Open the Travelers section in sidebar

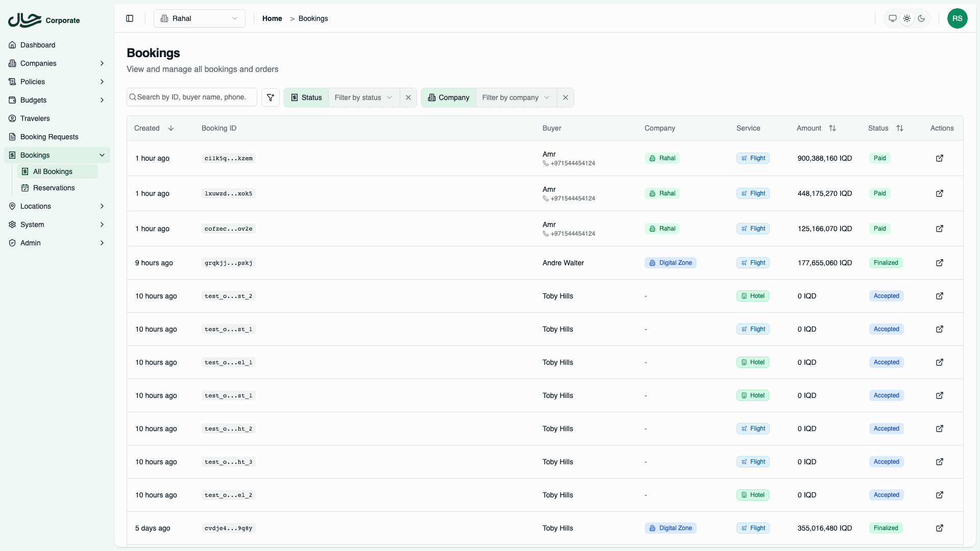click(x=35, y=118)
